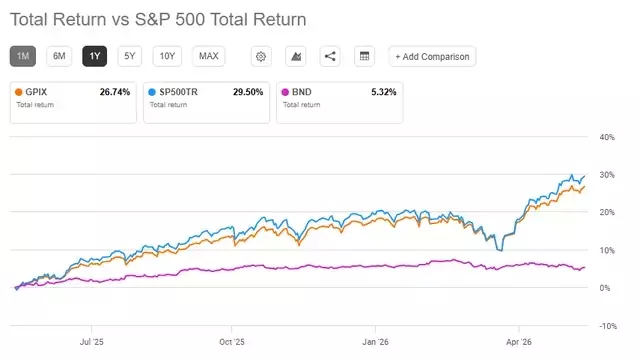Click the 29.50% SP500TR return value
This screenshot has height=362, width=640.
[x=248, y=92]
